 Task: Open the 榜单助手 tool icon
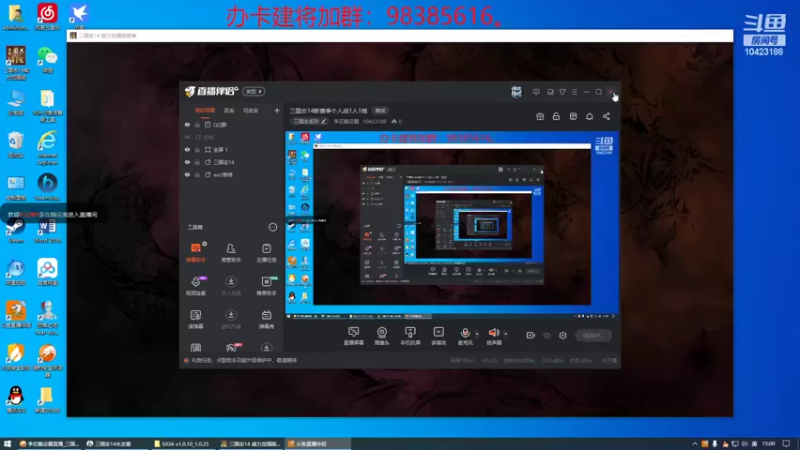266,286
